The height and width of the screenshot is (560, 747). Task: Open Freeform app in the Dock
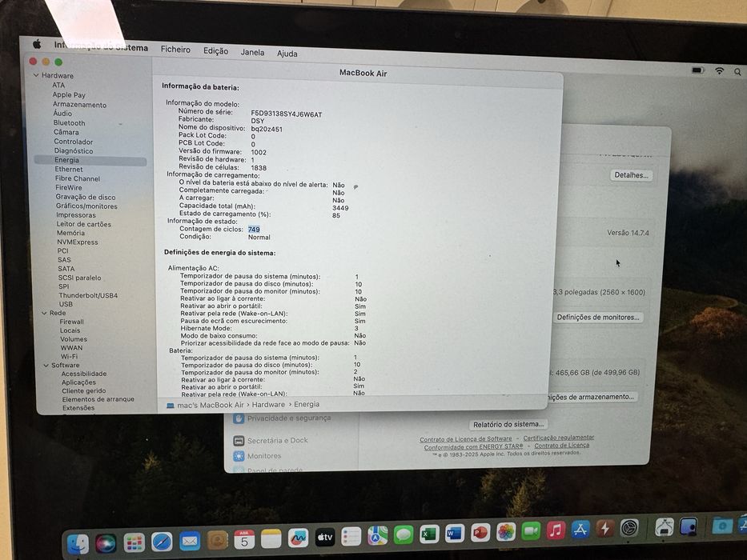pos(298,538)
